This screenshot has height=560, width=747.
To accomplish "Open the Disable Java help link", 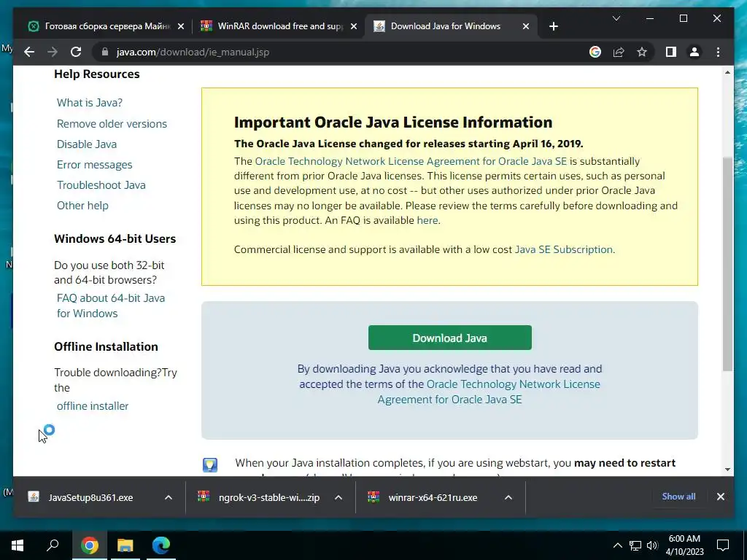I will [x=87, y=144].
